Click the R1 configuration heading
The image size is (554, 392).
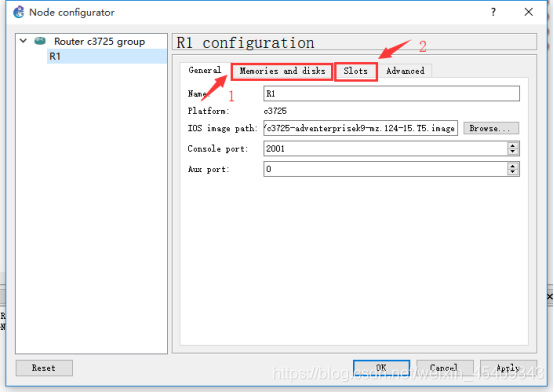click(x=245, y=43)
